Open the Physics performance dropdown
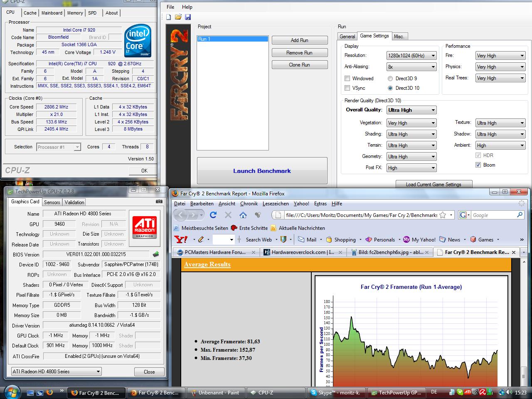 pyautogui.click(x=500, y=67)
